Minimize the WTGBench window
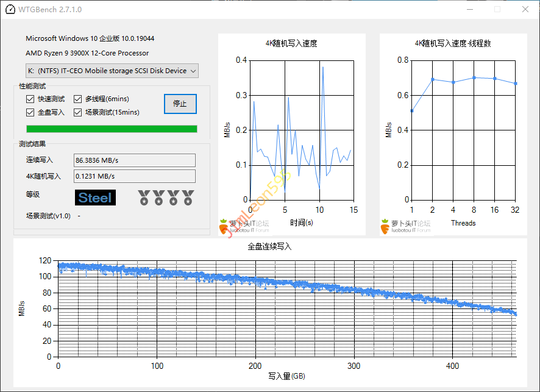 469,10
